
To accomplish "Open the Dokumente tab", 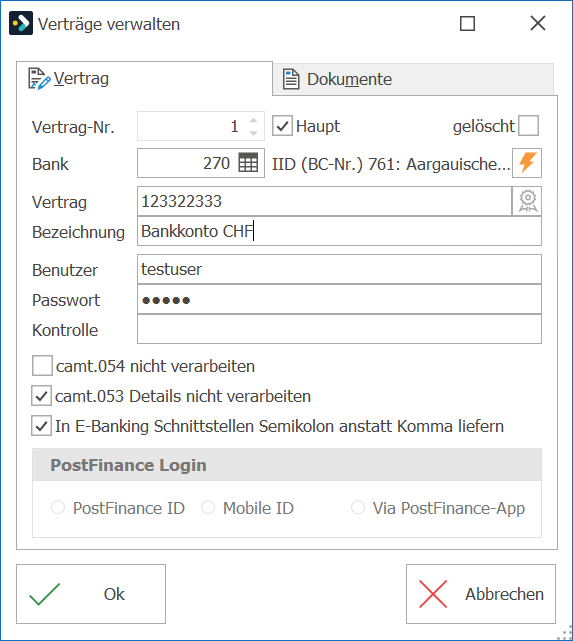I will point(413,79).
